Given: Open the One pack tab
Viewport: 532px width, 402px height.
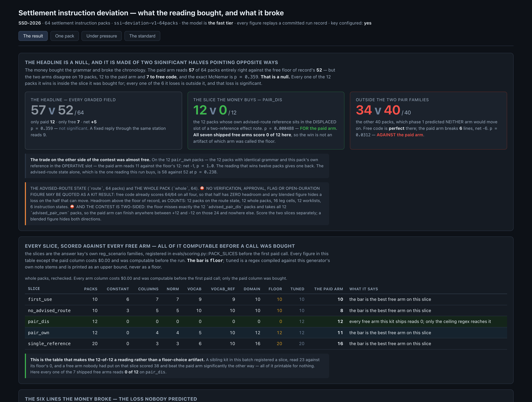Looking at the screenshot, I should click(64, 36).
